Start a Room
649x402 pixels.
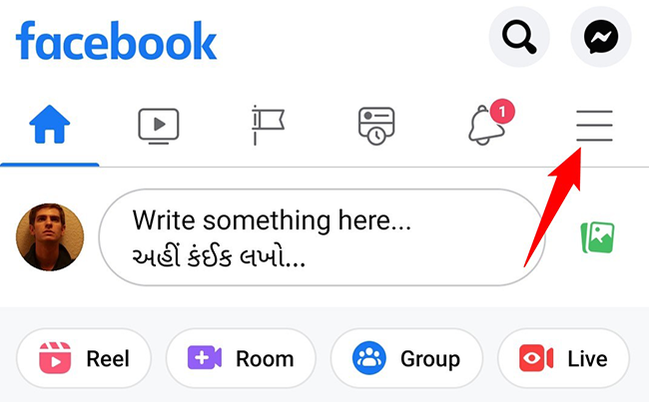click(241, 358)
